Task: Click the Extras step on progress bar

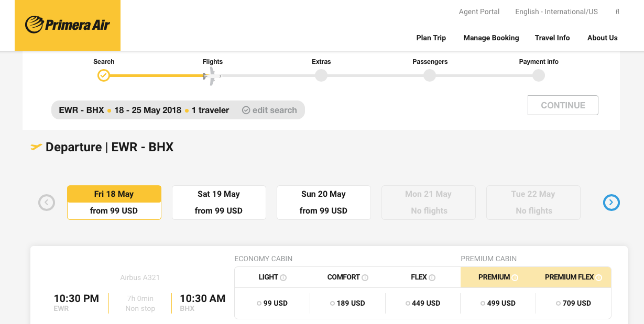Action: point(321,76)
